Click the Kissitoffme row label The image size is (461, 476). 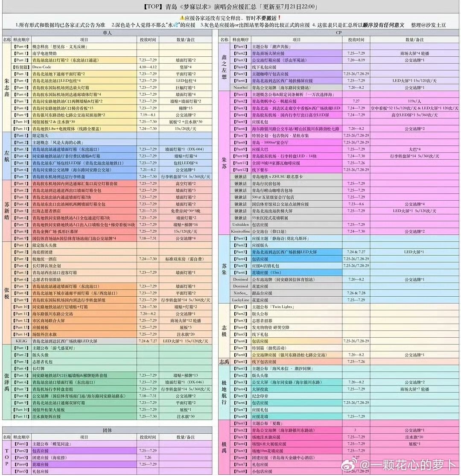[241, 231]
